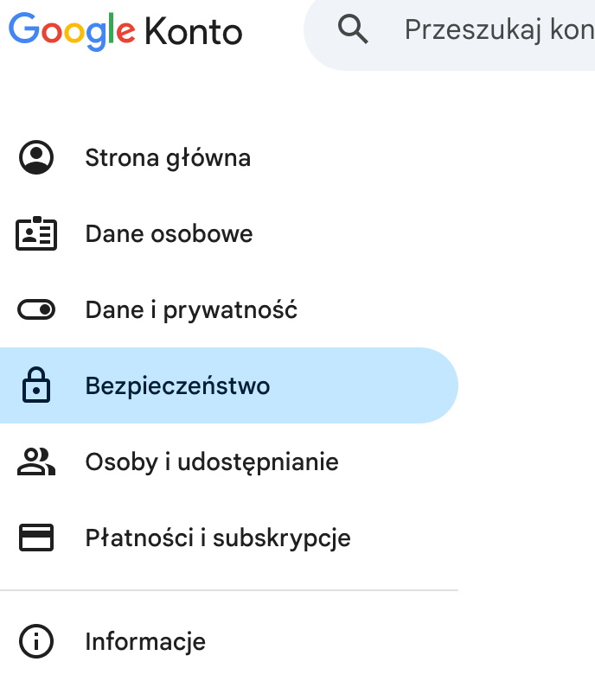Image resolution: width=595 pixels, height=700 pixels.
Task: Go to Dane i prywatność
Action: coord(191,309)
